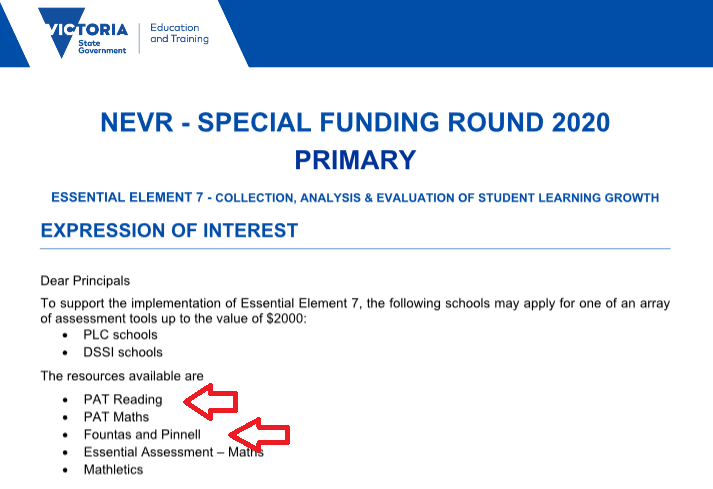This screenshot has width=713, height=489.
Task: Click the PAT Maths list item
Action: (x=116, y=417)
